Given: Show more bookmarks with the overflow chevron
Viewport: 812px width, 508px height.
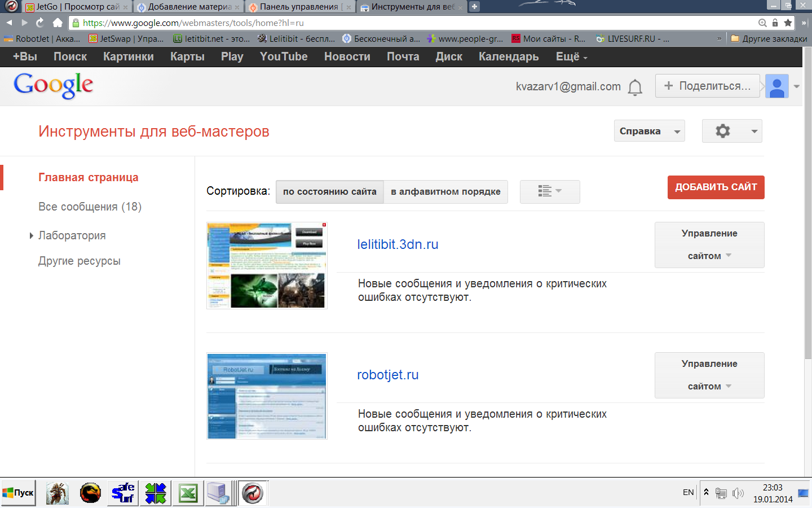Looking at the screenshot, I should coord(719,39).
